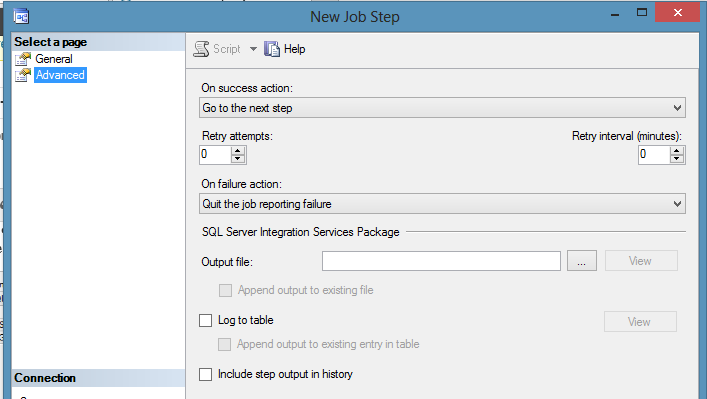Click the Retry attempts label
This screenshot has width=707, height=399.
237,136
